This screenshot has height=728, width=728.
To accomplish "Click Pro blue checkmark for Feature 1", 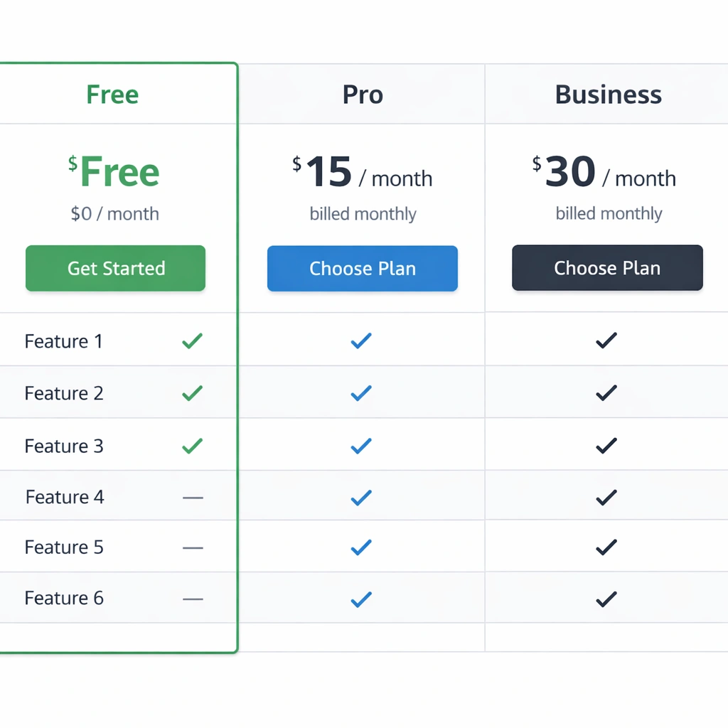I will [361, 341].
